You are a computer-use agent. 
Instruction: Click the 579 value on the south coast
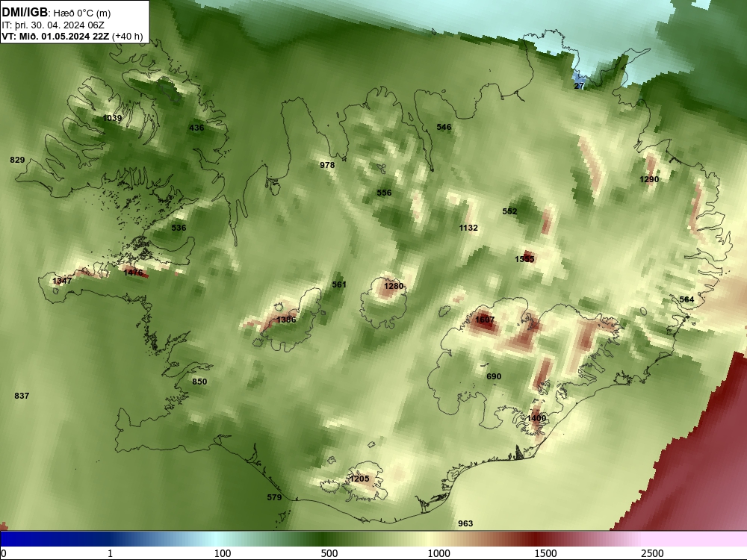[274, 497]
